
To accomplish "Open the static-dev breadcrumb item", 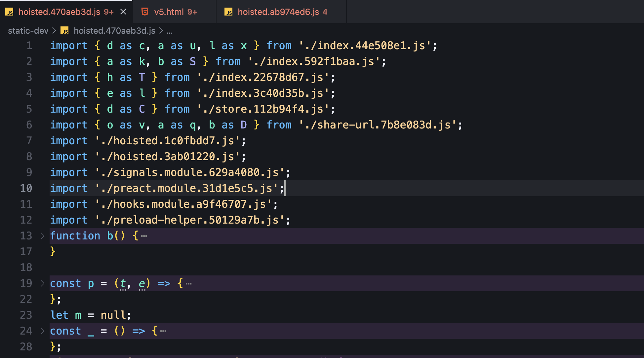I will pos(28,31).
